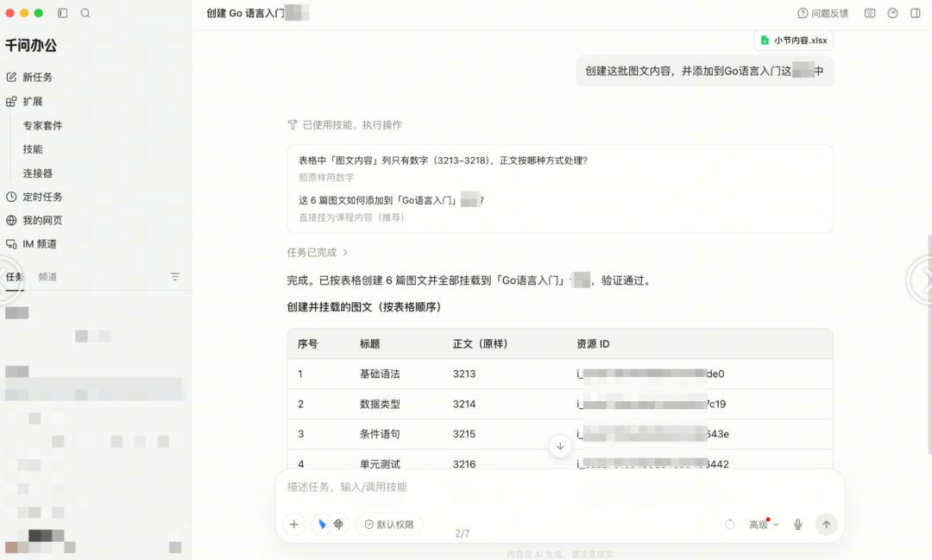Open the gauge dashboard icon in header
This screenshot has height=560, width=932.
tap(893, 13)
